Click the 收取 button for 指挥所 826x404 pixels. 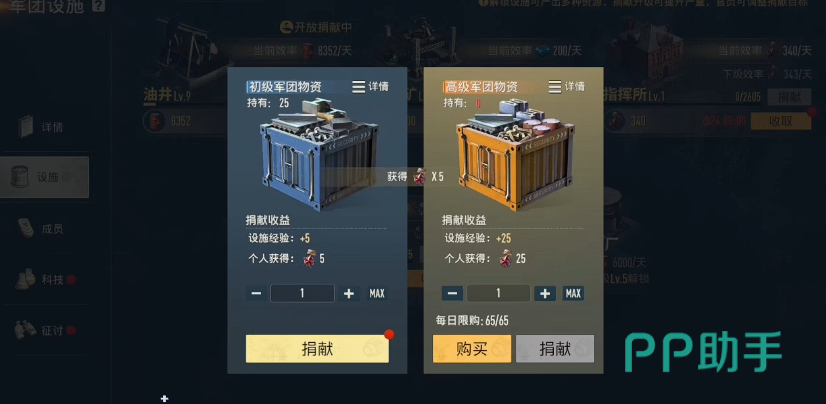[x=781, y=121]
